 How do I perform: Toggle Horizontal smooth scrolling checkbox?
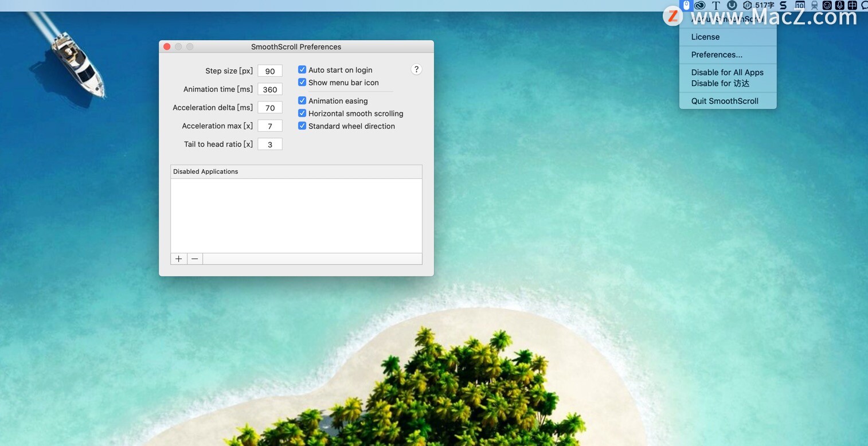302,113
